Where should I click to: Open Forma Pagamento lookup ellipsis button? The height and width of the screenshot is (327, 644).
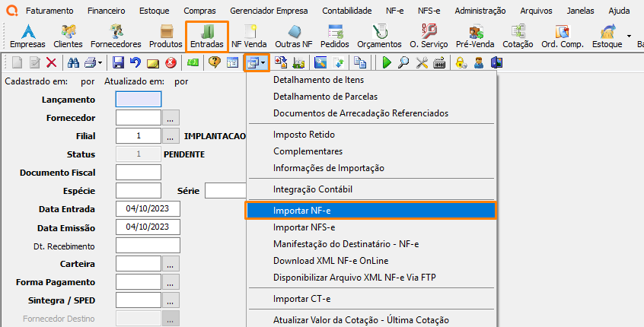pyautogui.click(x=171, y=282)
